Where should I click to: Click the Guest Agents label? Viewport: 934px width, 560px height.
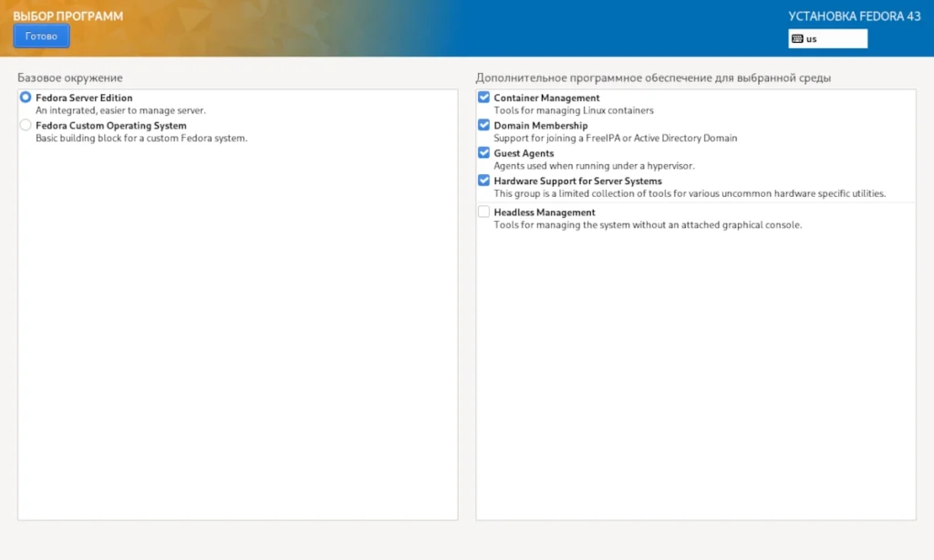click(x=524, y=153)
